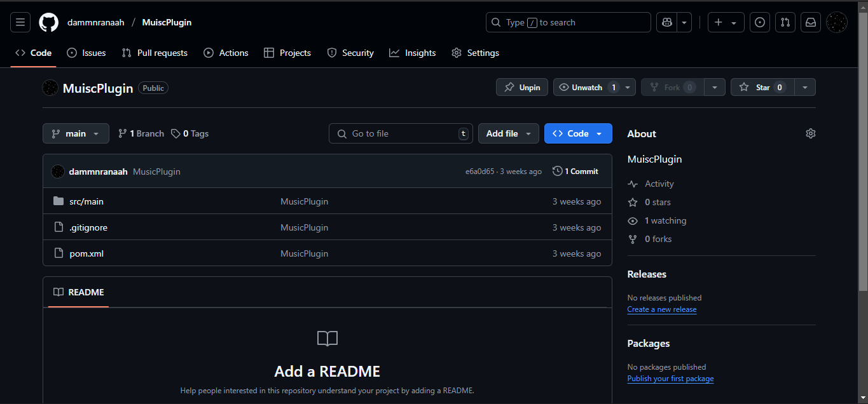The image size is (868, 404).
Task: Open the Add file dropdown
Action: pyautogui.click(x=509, y=133)
